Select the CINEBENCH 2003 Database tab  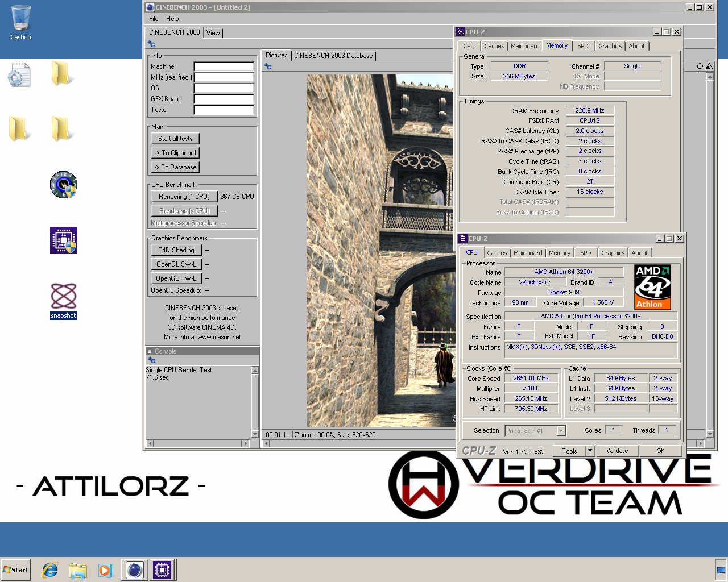pos(333,56)
